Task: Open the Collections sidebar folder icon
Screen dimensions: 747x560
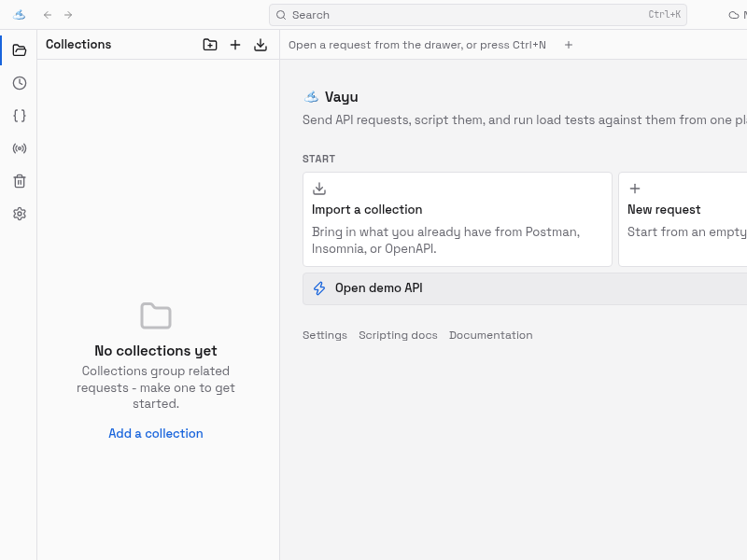Action: coord(20,50)
